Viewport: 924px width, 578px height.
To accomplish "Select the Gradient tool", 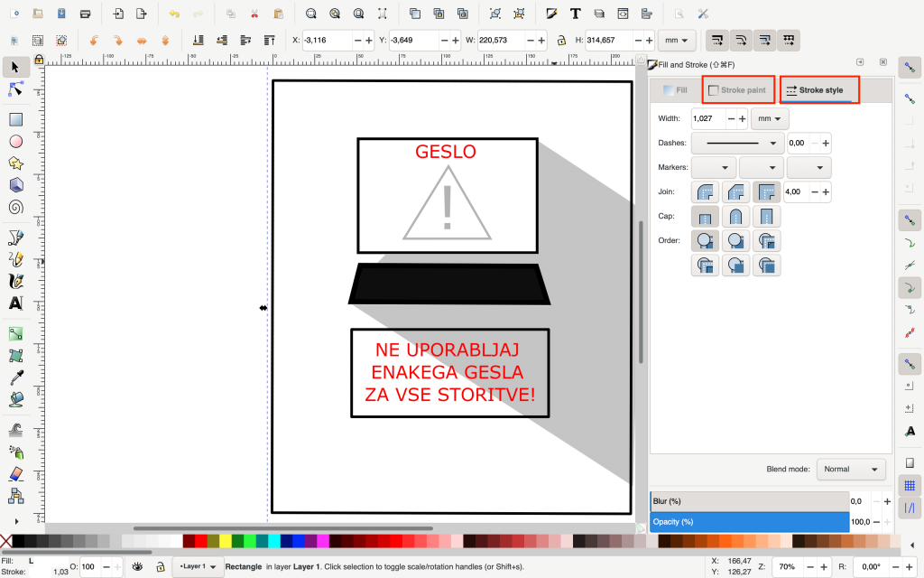I will pos(16,334).
